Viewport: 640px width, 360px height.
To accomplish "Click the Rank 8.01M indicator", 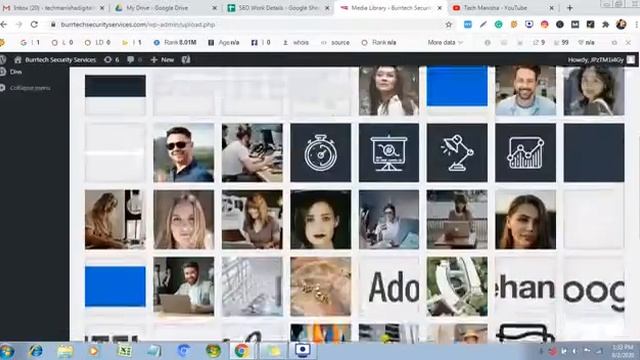I will pos(175,42).
